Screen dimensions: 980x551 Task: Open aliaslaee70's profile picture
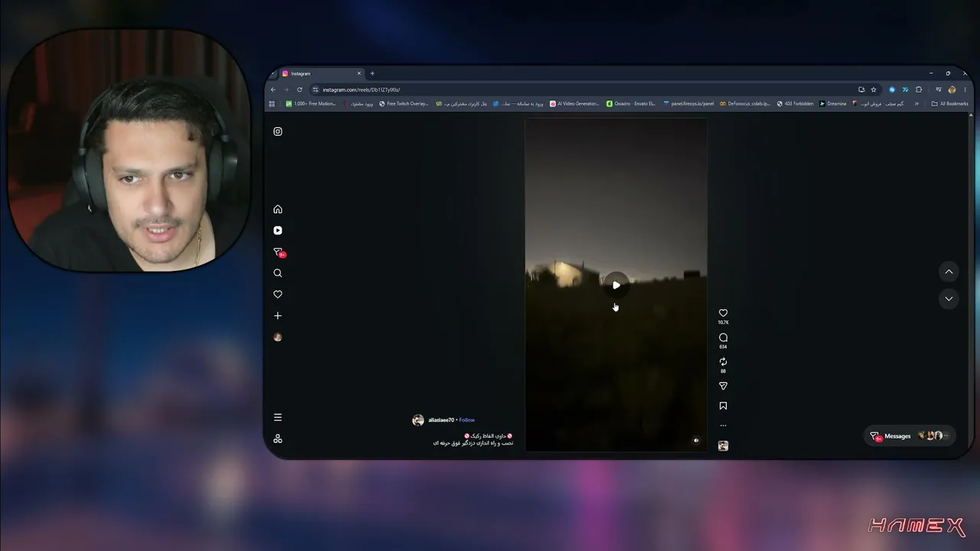pos(418,420)
